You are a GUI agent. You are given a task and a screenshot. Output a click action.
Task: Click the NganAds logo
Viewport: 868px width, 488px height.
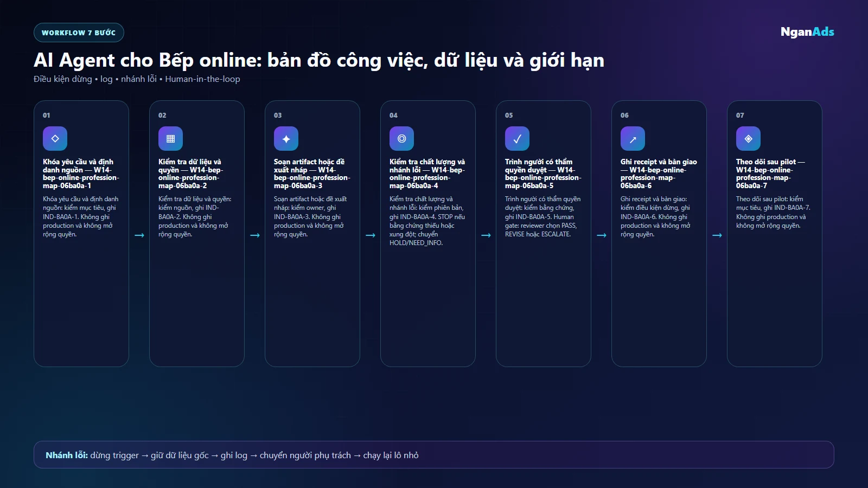(x=807, y=32)
